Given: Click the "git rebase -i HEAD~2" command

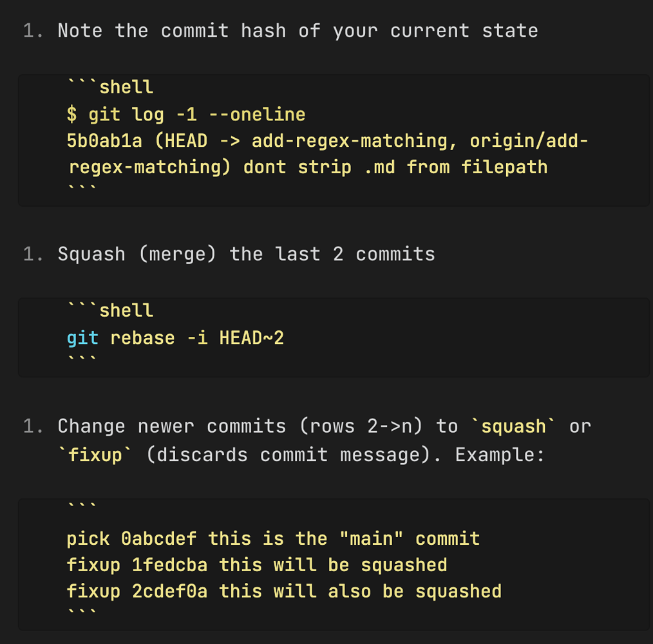Looking at the screenshot, I should (x=175, y=338).
